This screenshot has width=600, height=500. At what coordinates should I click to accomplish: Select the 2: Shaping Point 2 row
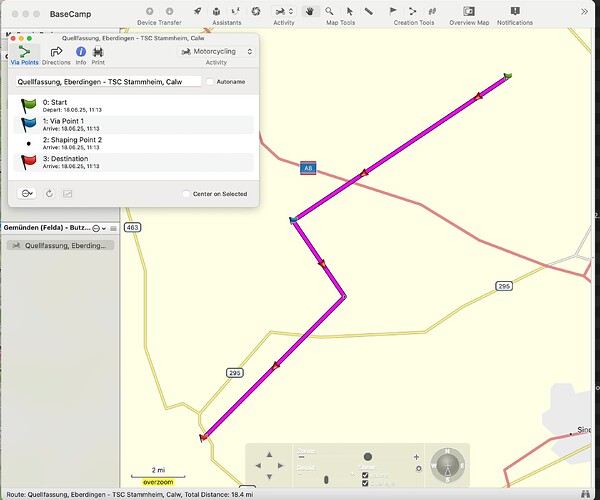pyautogui.click(x=133, y=143)
